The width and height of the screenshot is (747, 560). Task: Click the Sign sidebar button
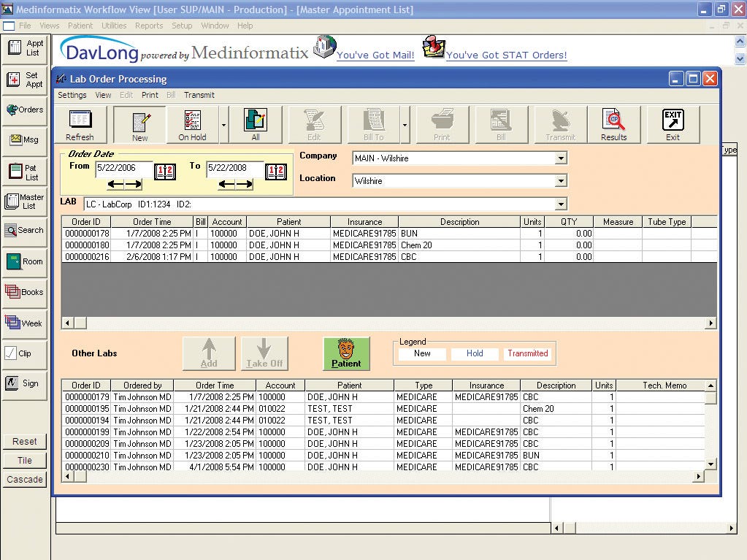coord(25,384)
